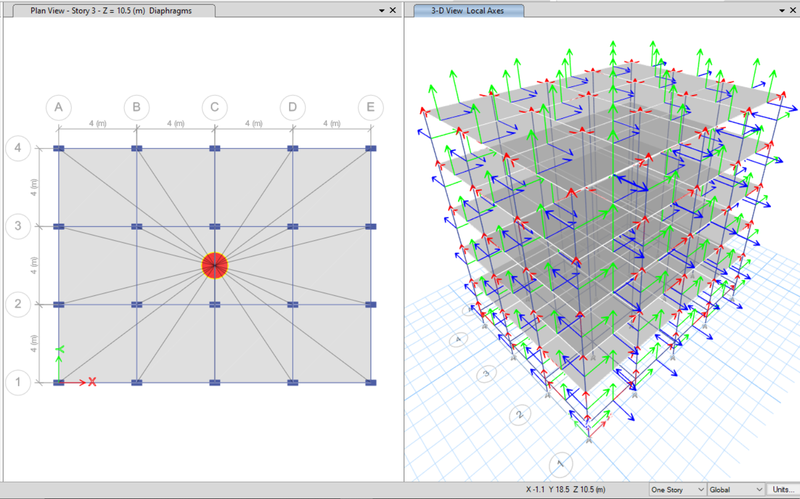Click grid bubble 4 in the 3-D view
Image resolution: width=800 pixels, height=499 pixels.
458,339
